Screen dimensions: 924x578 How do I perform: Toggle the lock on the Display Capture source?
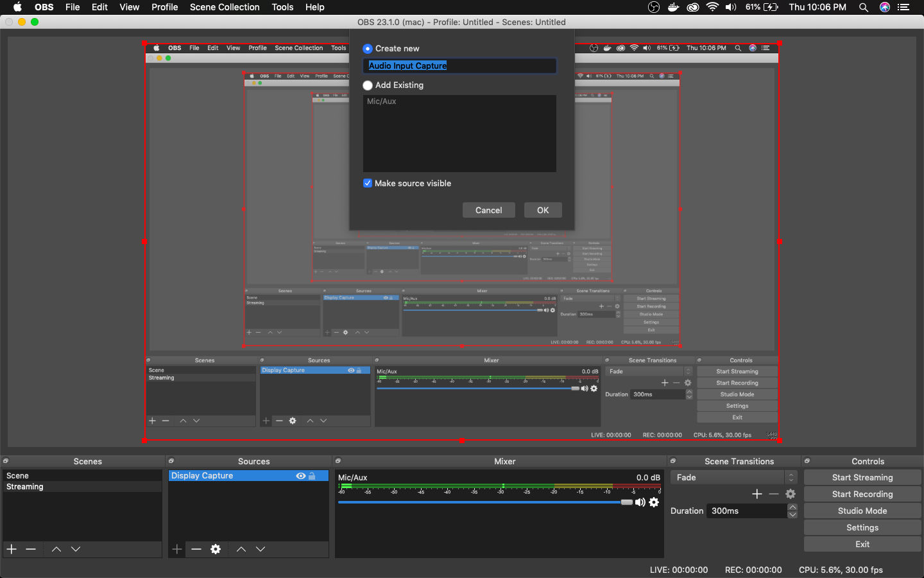click(x=312, y=476)
